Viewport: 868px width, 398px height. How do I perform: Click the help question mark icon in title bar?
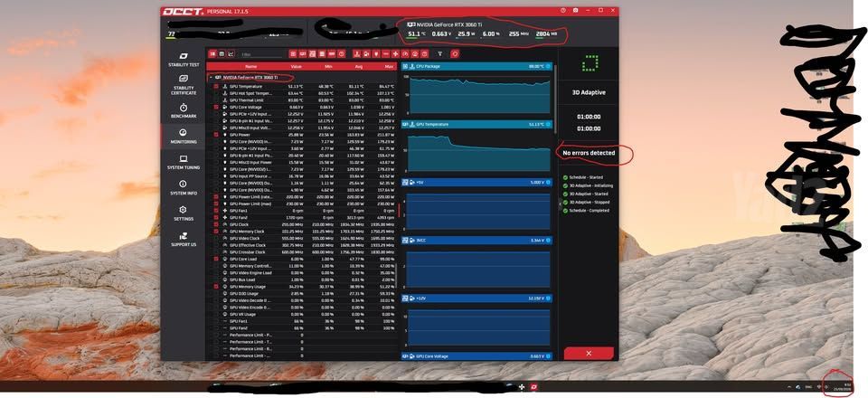point(563,11)
